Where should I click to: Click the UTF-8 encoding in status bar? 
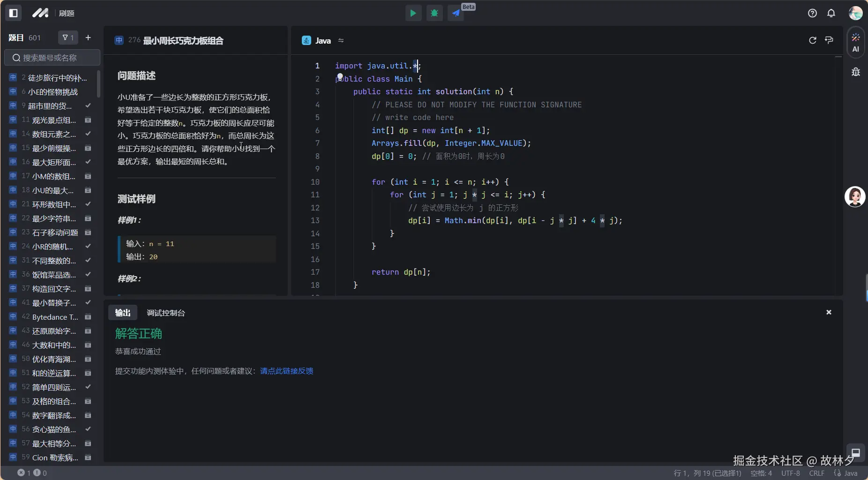(x=791, y=473)
